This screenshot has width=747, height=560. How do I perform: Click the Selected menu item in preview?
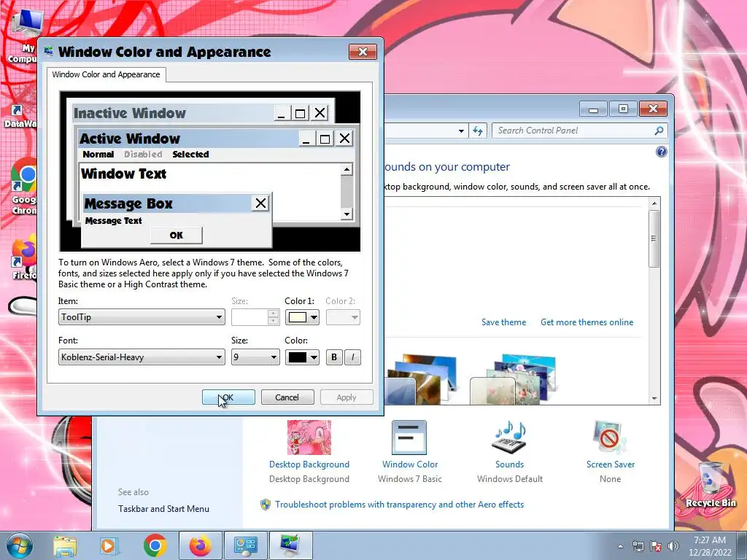(190, 155)
